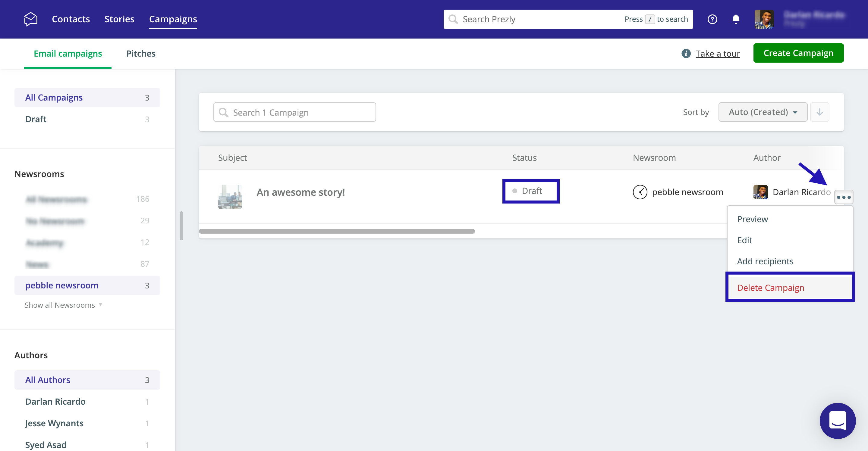Click the Search 1 Campaign field
Screen dimensions: 868x451
[294, 112]
